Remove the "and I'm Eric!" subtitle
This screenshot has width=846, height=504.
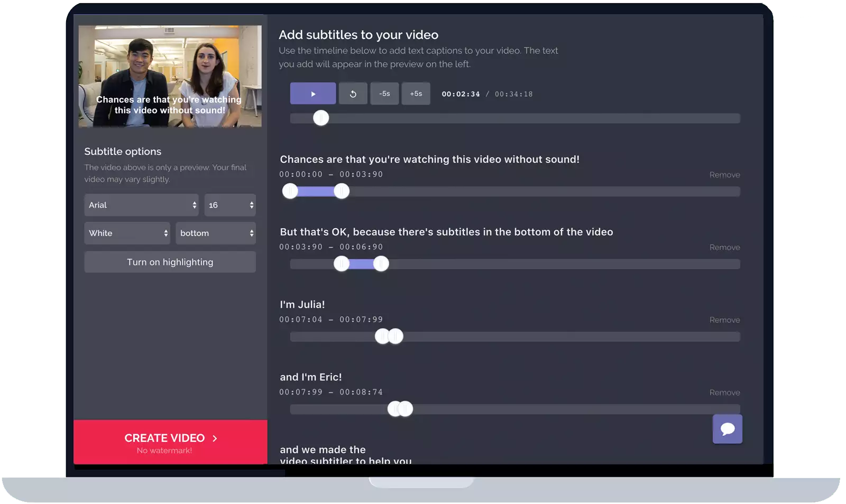pos(724,393)
